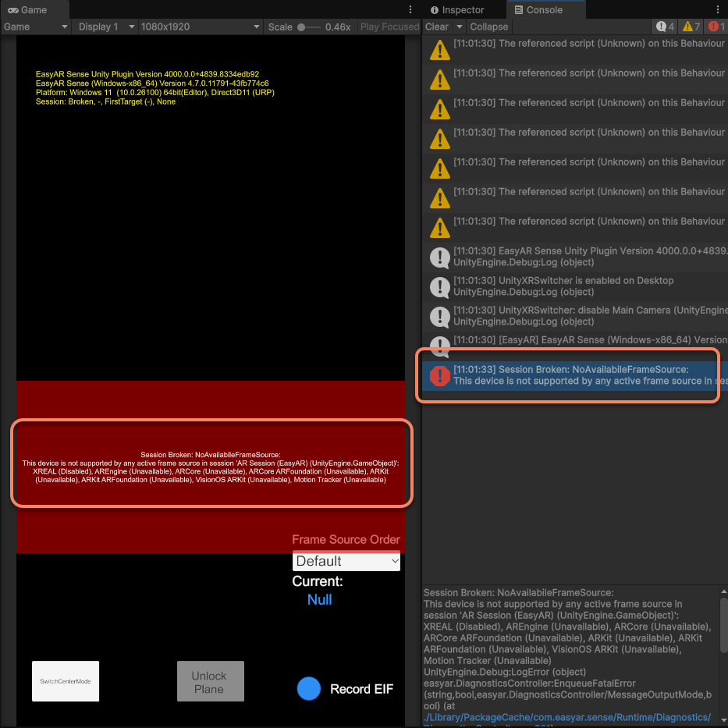Open the Console overflow menu
Screen dimensions: 728x728
pyautogui.click(x=717, y=9)
